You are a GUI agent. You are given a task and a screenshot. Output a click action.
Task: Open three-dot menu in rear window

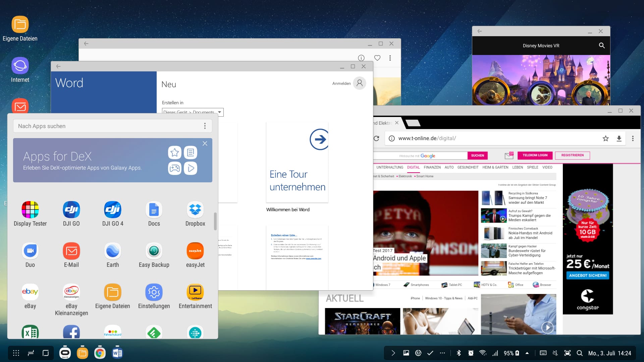[x=390, y=58]
